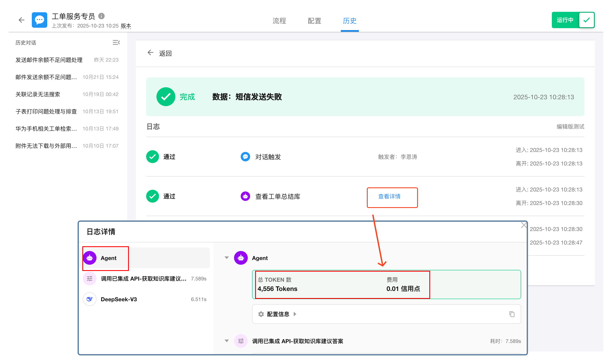Open conversation 发送邮件余额不足问题处理

pos(49,60)
